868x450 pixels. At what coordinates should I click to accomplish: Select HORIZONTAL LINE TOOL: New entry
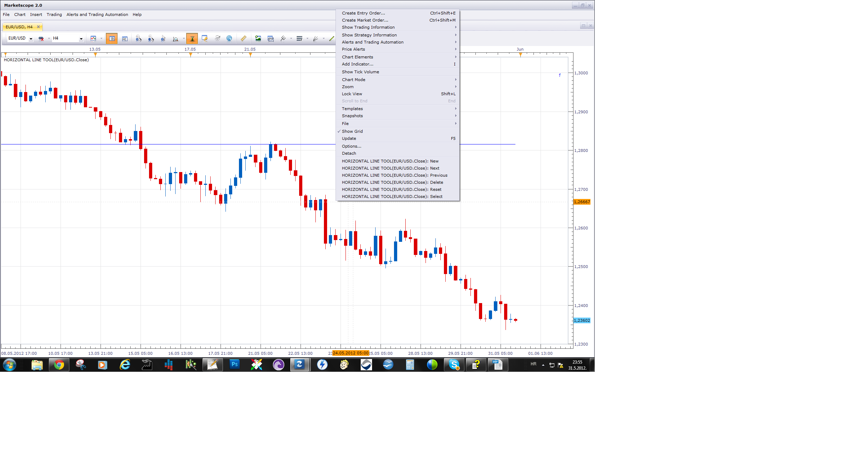click(398, 161)
